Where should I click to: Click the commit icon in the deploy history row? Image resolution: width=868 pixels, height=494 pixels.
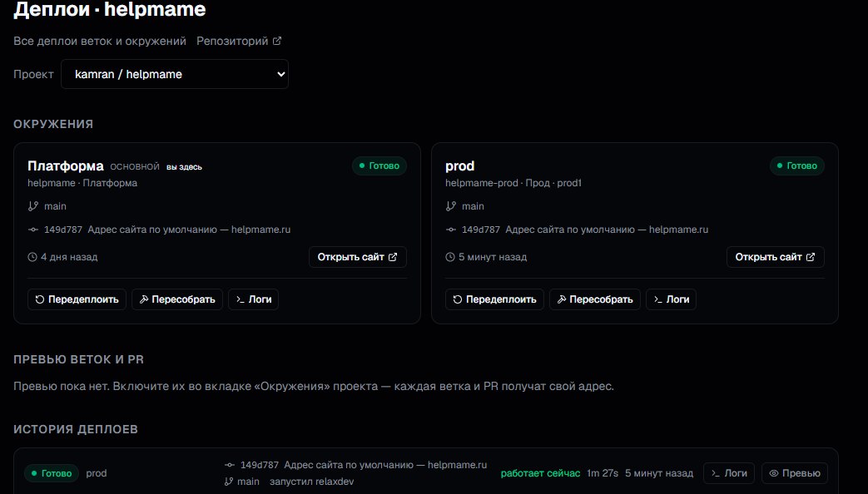tap(230, 465)
